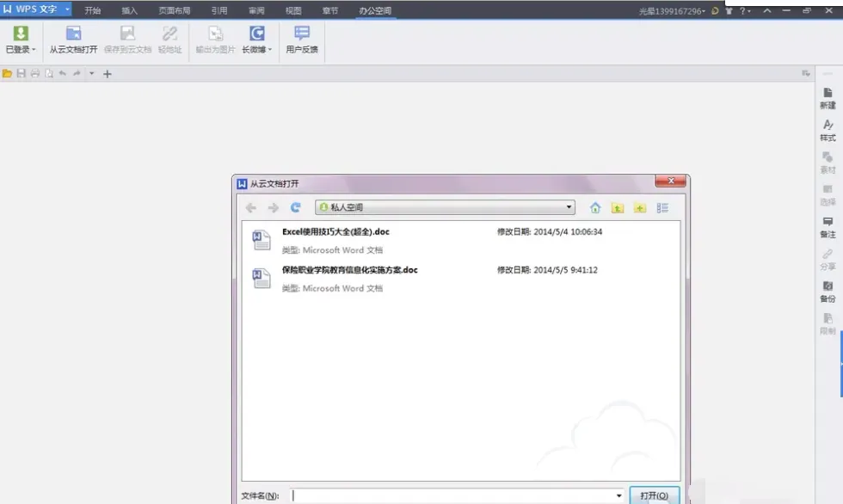Open the 私人空间 location dropdown

coord(446,207)
